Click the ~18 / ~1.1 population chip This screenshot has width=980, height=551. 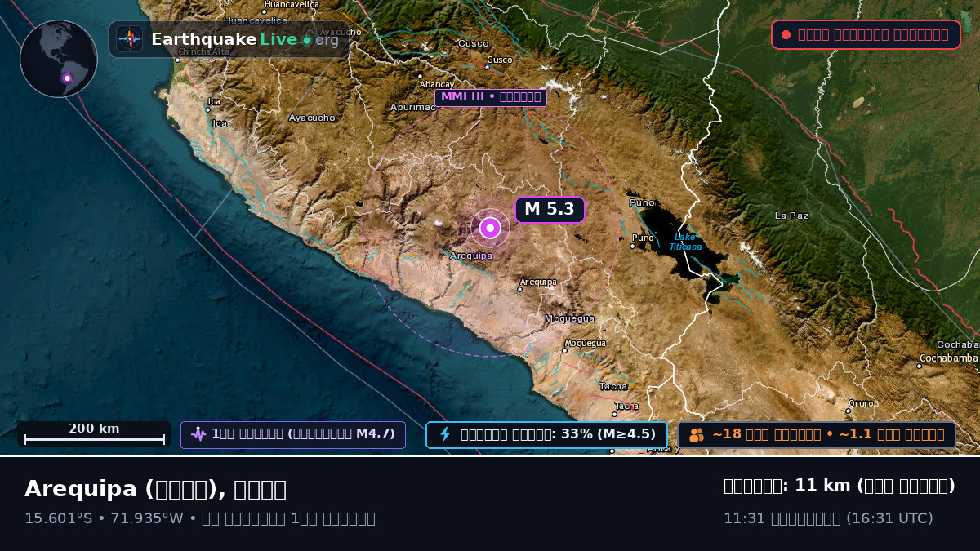click(x=817, y=434)
